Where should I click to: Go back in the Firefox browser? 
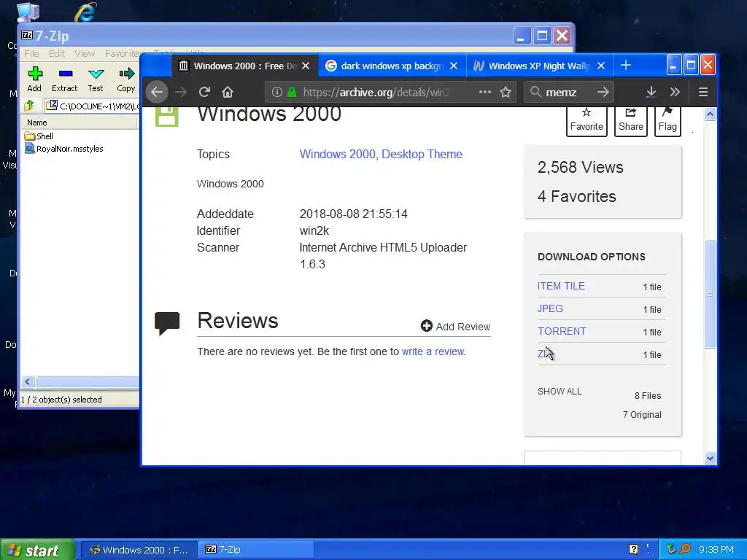[x=157, y=92]
